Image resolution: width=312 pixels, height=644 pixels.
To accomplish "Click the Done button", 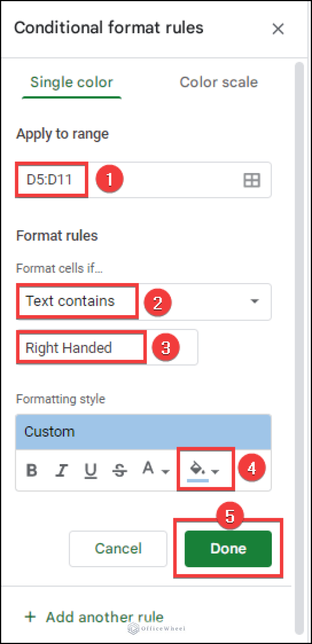I will click(228, 548).
